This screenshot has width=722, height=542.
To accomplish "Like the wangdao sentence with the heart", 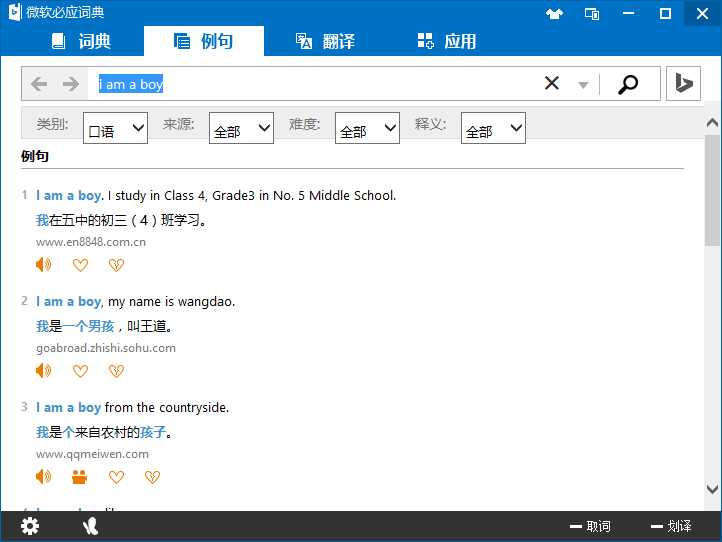I will [80, 371].
